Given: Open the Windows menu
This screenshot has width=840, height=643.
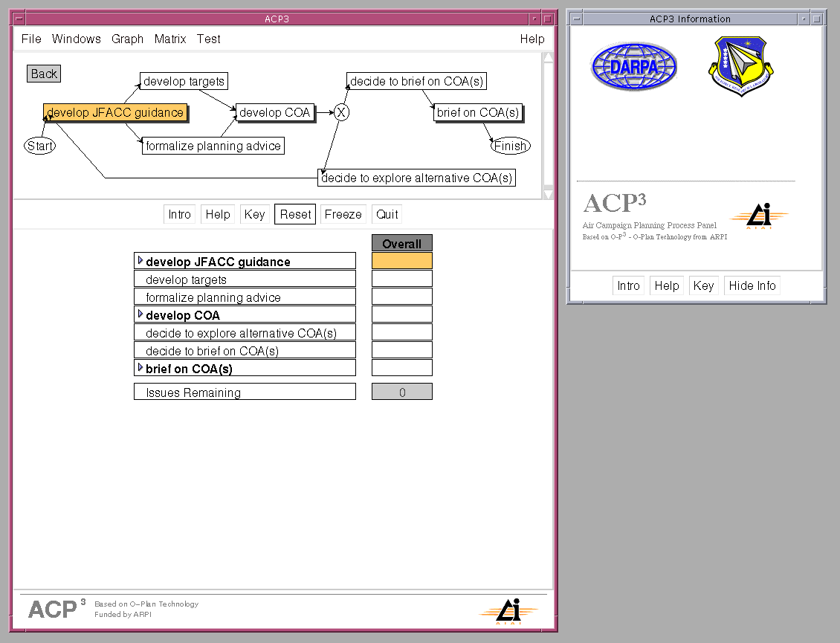Looking at the screenshot, I should [77, 39].
